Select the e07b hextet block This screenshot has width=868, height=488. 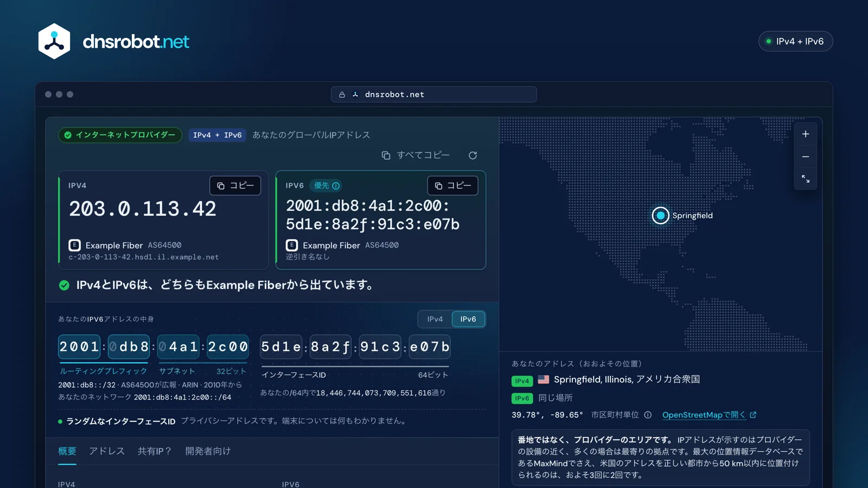pos(430,347)
